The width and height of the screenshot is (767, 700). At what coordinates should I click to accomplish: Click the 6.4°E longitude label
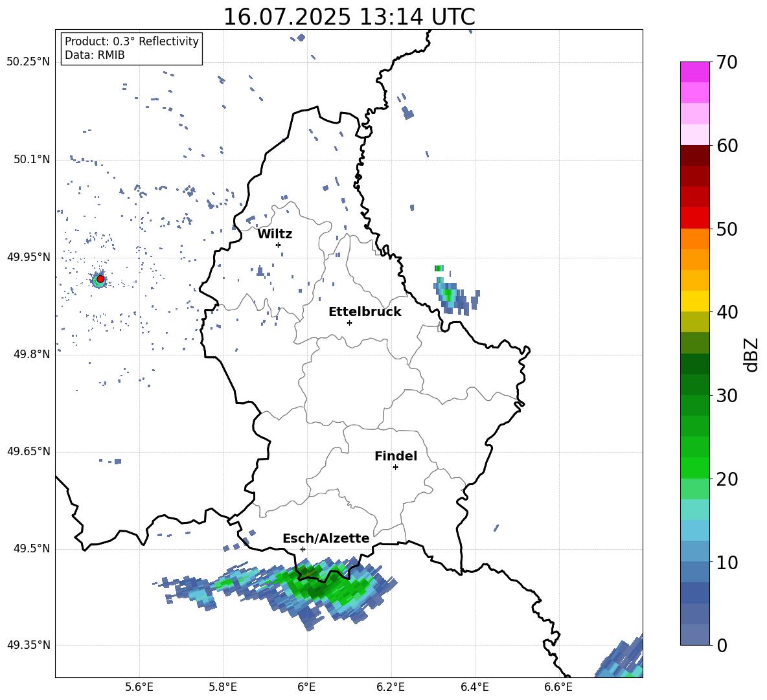pyautogui.click(x=475, y=687)
